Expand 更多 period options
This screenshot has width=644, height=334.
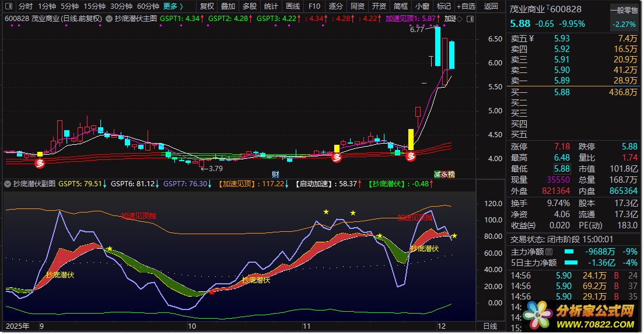tap(173, 6)
